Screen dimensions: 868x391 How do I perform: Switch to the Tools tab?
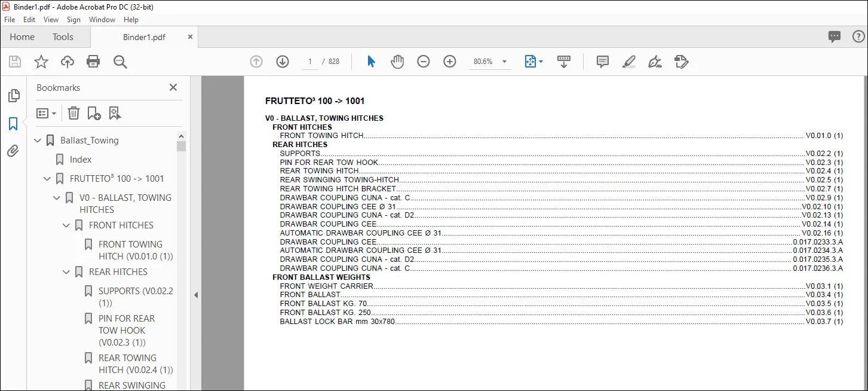63,37
